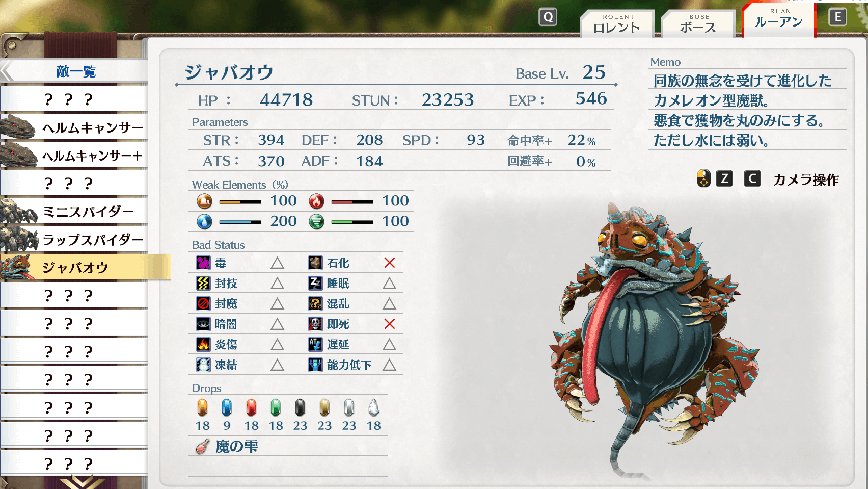The image size is (868, 489).
Task: Select the 即死 skull status icon
Action: (315, 324)
